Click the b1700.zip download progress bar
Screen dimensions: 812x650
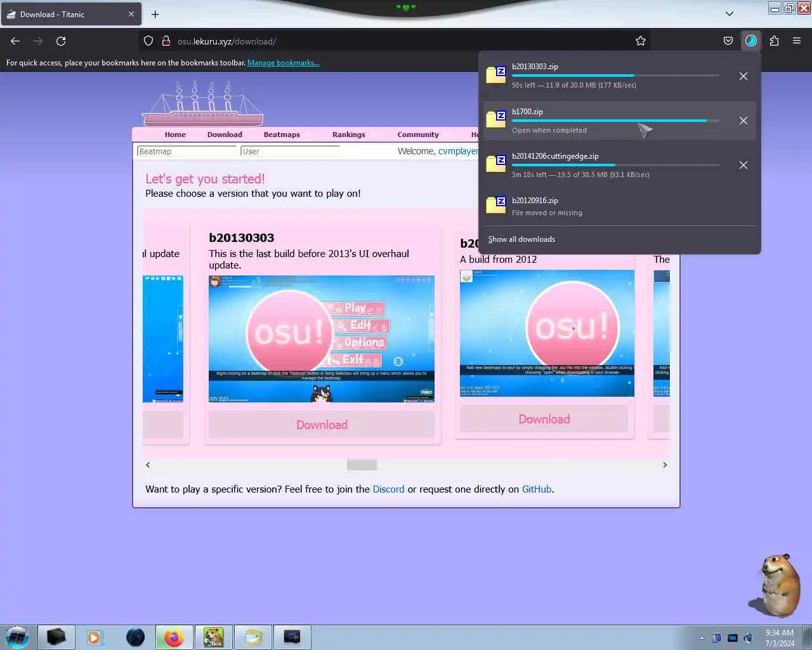click(615, 121)
